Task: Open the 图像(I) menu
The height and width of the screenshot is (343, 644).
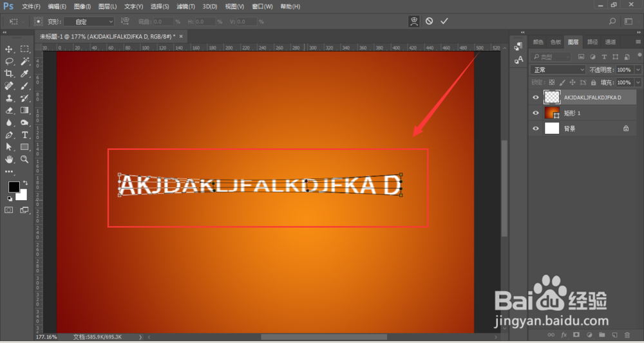Action: [x=82, y=6]
